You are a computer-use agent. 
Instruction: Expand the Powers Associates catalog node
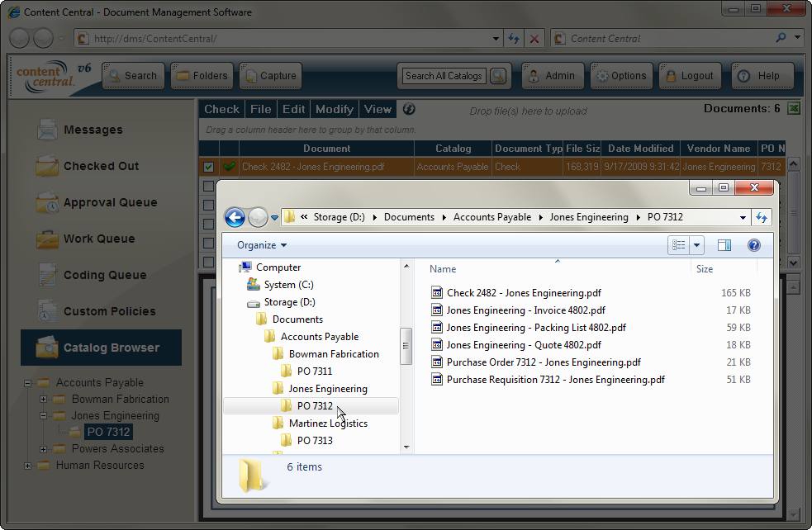tap(44, 449)
